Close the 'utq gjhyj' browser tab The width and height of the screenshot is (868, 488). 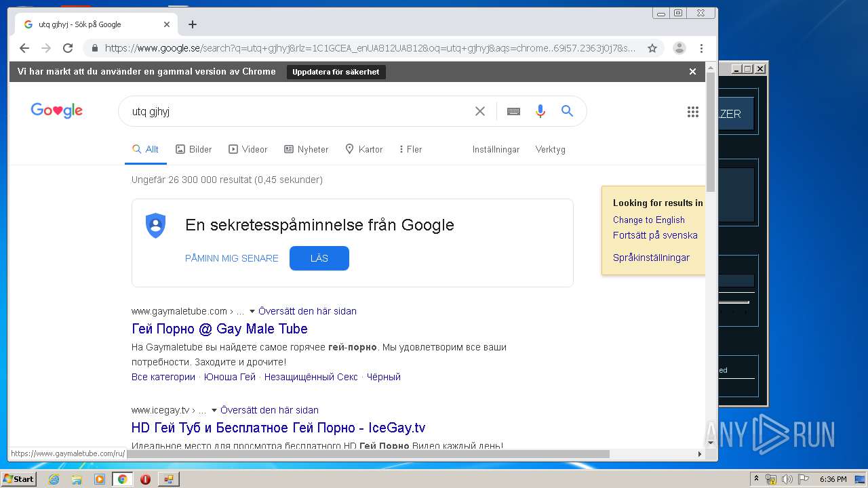point(167,24)
